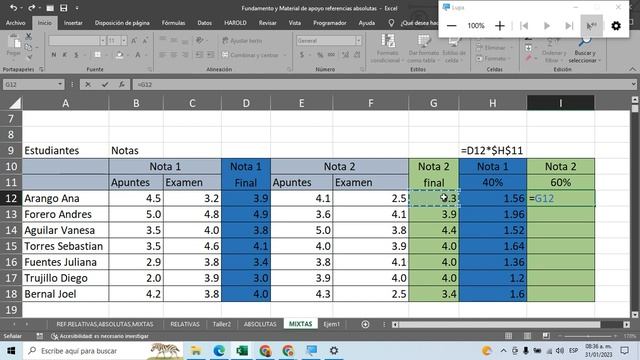640x360 pixels.
Task: Open the RELATIVAS sheet tab
Action: tap(185, 324)
